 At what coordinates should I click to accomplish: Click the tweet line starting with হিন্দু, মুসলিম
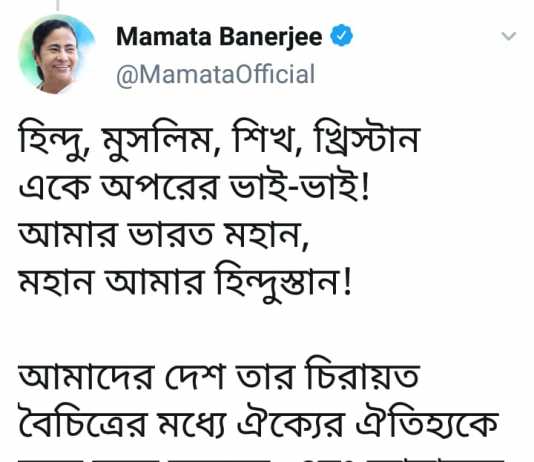[x=219, y=140]
